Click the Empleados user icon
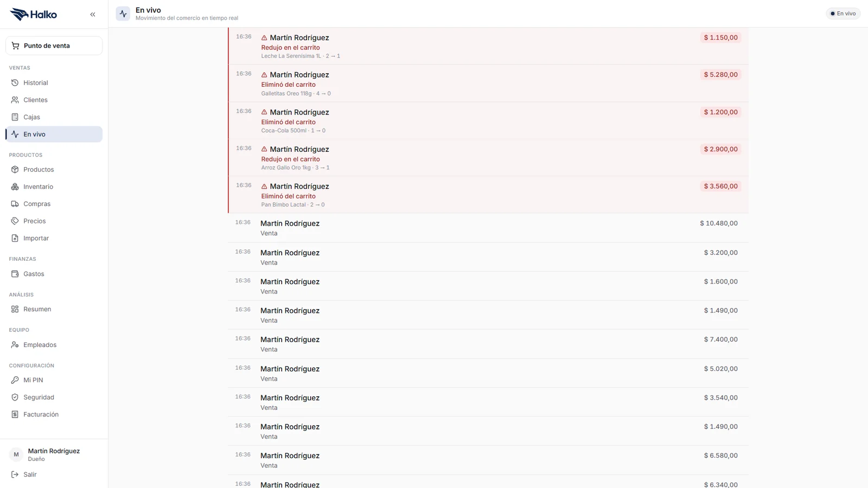The image size is (868, 488). click(15, 345)
